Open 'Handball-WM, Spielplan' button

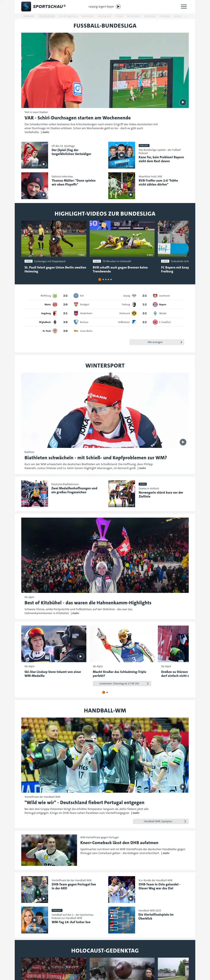[161, 821]
